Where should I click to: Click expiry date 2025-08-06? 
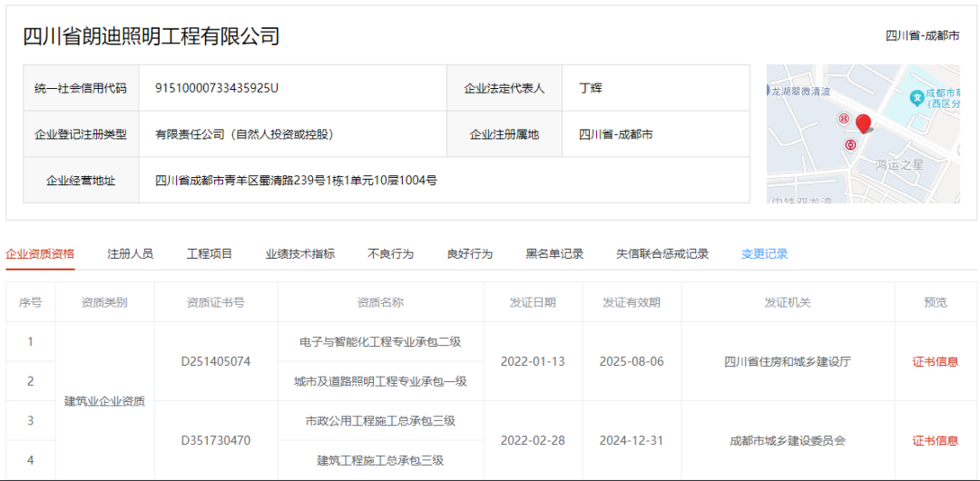point(632,361)
